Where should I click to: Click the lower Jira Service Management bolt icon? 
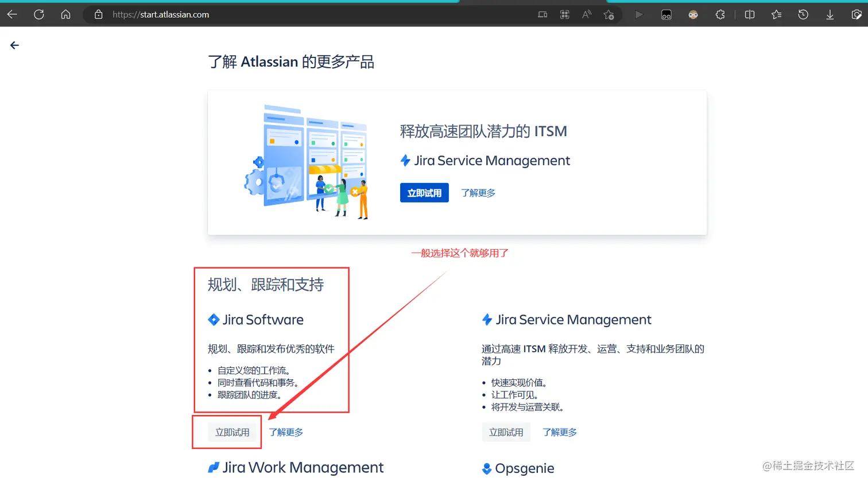[x=487, y=320]
